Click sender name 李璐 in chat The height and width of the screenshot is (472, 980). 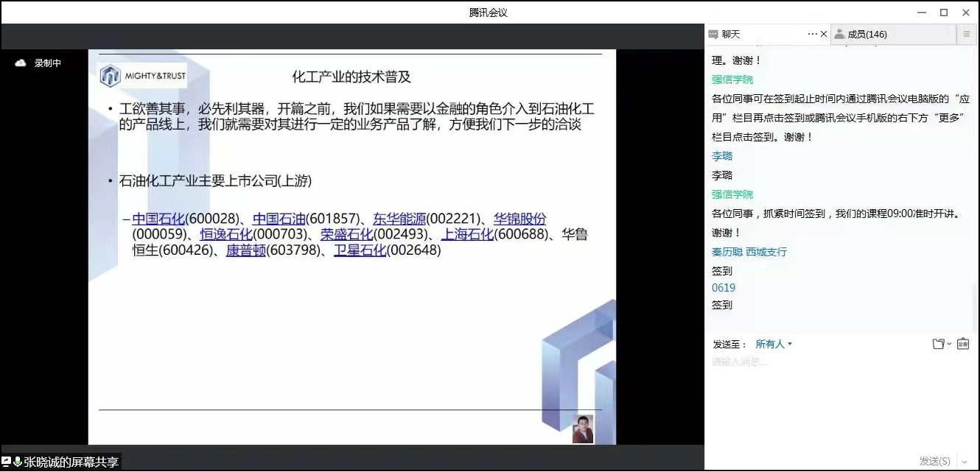pos(722,156)
